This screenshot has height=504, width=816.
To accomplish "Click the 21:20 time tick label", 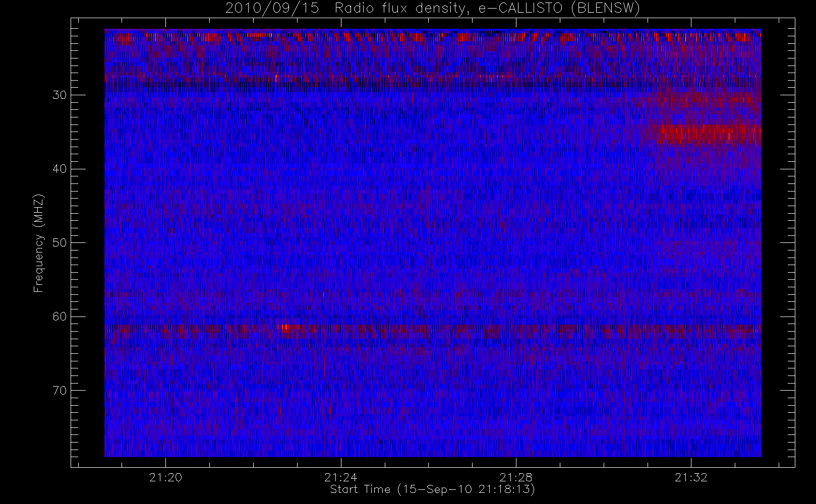I will (165, 477).
